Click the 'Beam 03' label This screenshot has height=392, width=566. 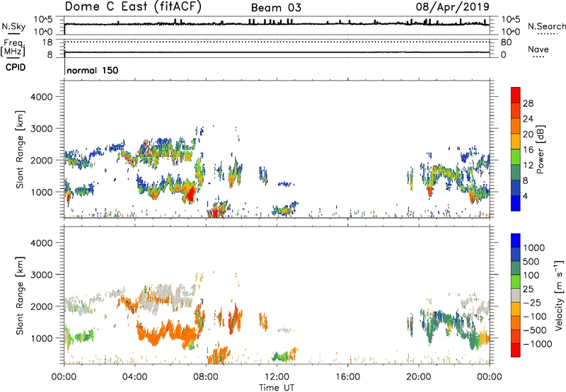tap(276, 8)
